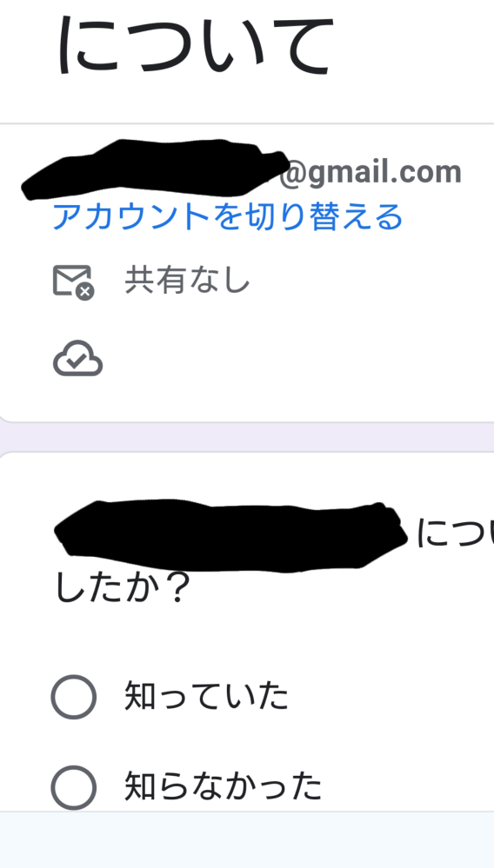
Task: Click empty space right of cloud icon
Action: 293,359
